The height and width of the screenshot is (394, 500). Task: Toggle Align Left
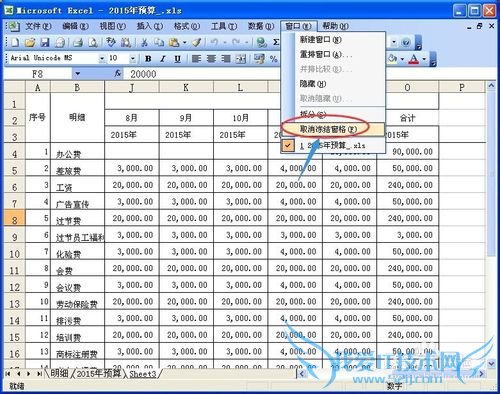click(196, 59)
